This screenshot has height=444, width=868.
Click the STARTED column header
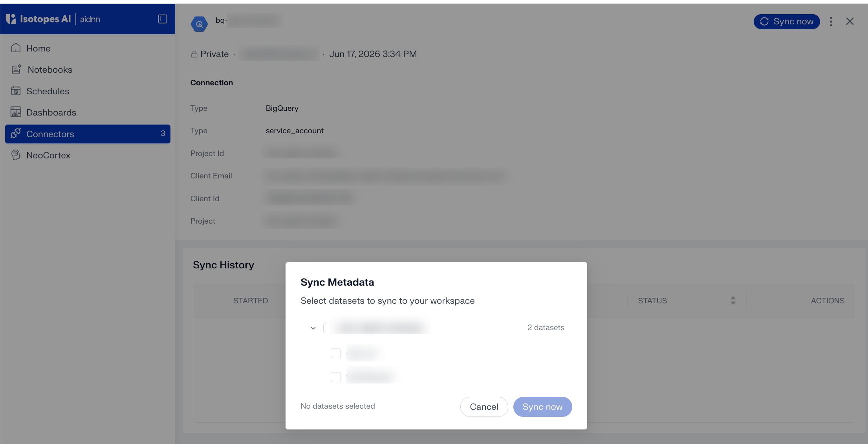(251, 301)
